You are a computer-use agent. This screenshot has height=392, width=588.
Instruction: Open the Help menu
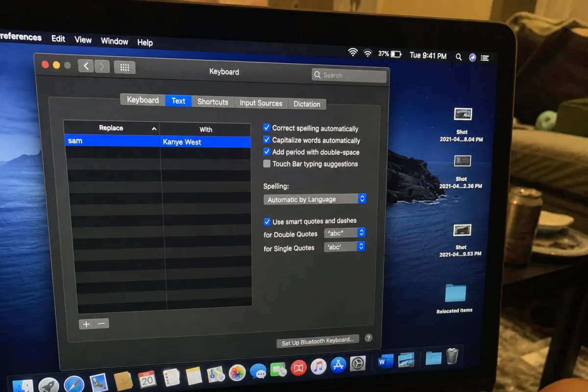[x=145, y=43]
